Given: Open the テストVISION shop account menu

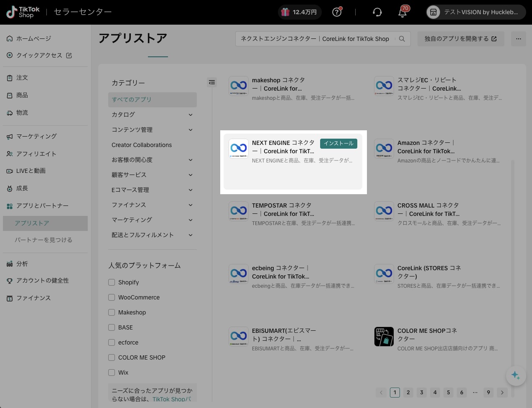Looking at the screenshot, I should 476,12.
